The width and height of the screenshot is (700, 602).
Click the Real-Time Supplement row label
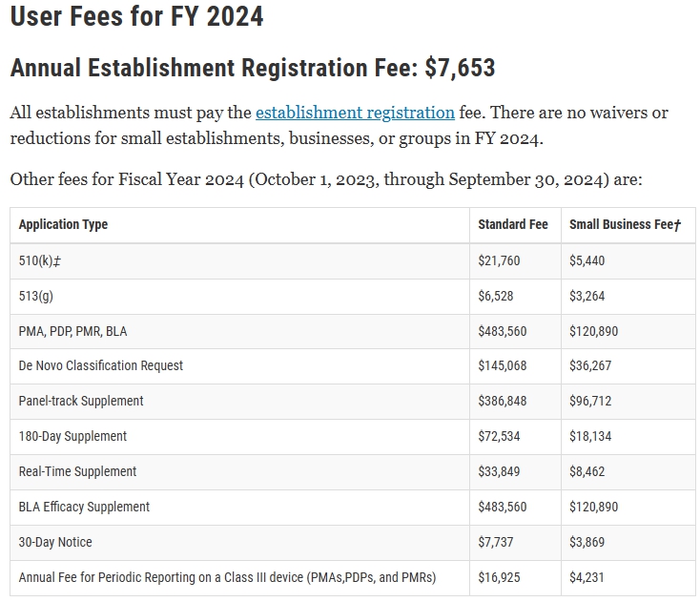point(77,471)
